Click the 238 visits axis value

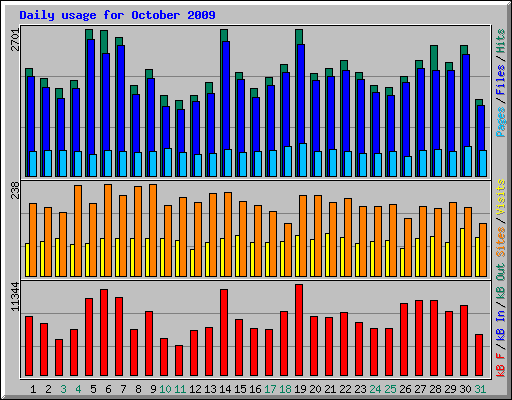pyautogui.click(x=15, y=190)
